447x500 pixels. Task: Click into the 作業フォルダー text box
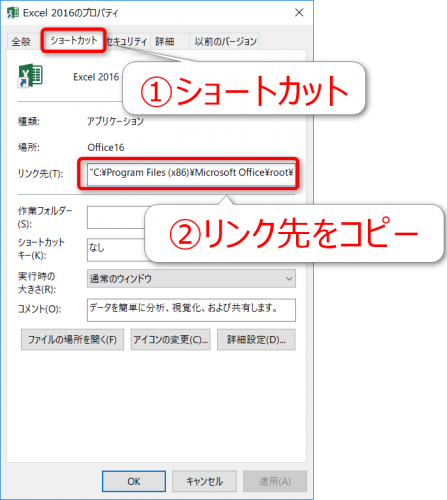[x=116, y=218]
